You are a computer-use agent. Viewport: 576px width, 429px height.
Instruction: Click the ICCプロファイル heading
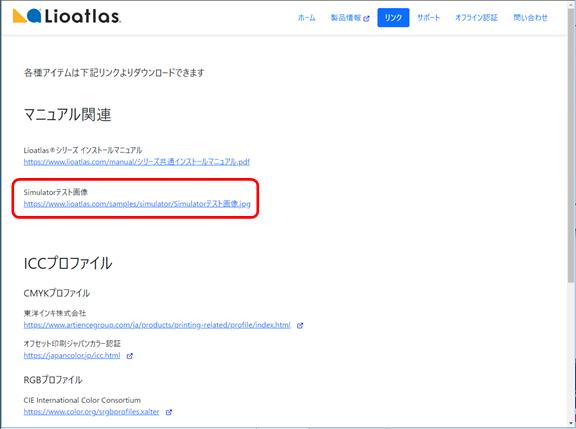tap(68, 263)
